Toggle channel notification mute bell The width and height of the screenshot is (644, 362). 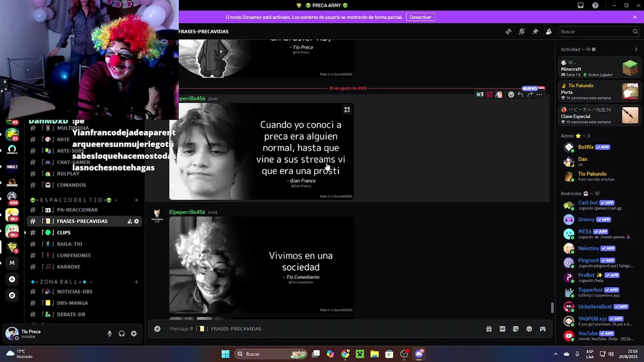pos(522,31)
